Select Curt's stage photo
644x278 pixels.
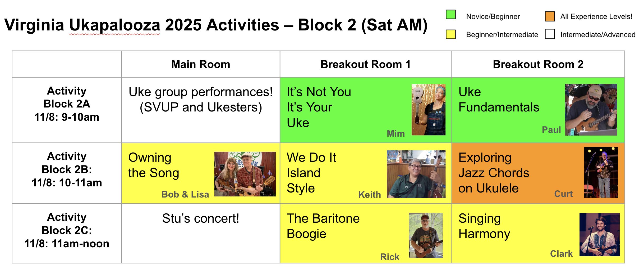(601, 172)
